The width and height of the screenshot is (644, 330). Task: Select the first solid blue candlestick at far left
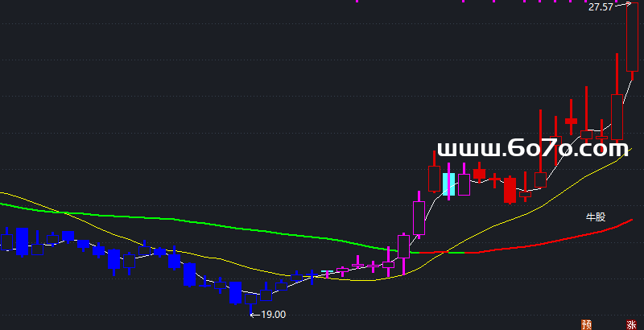pyautogui.click(x=22, y=241)
